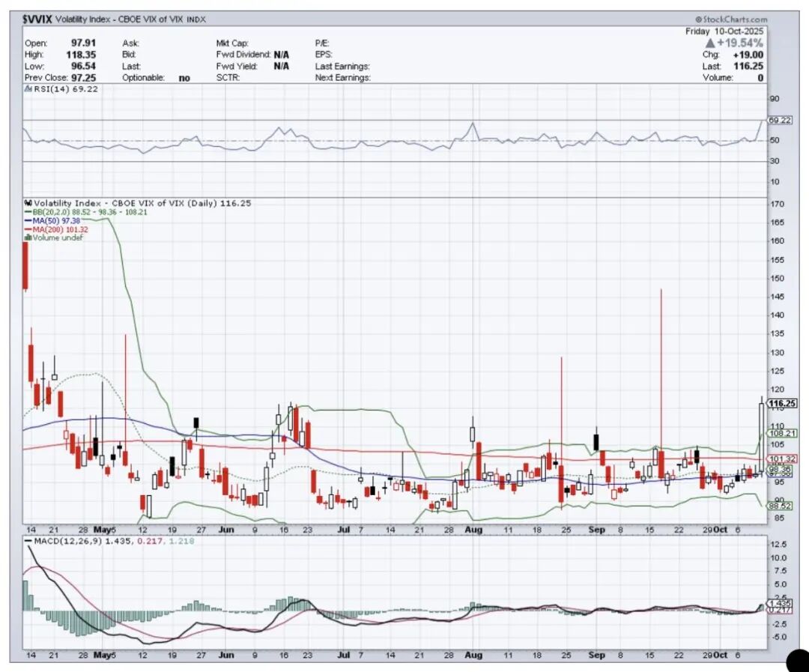Click the latest tall white candle at 116.25

coord(762,437)
